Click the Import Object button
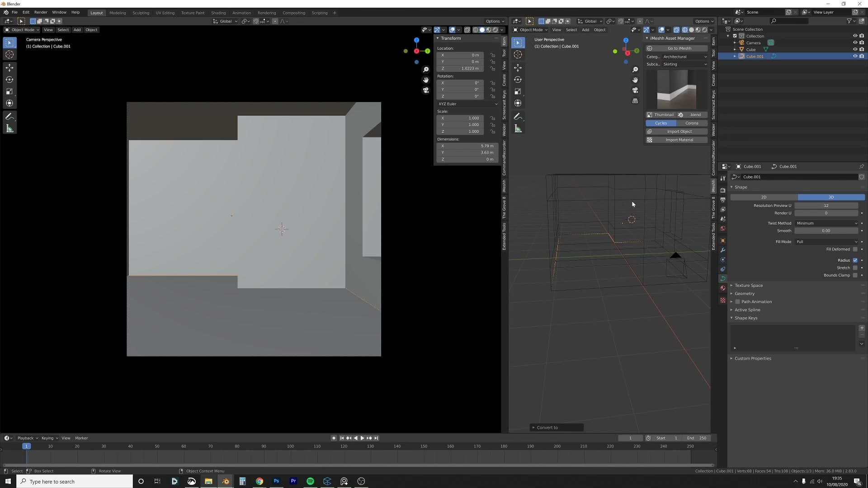868x488 pixels. (677, 131)
